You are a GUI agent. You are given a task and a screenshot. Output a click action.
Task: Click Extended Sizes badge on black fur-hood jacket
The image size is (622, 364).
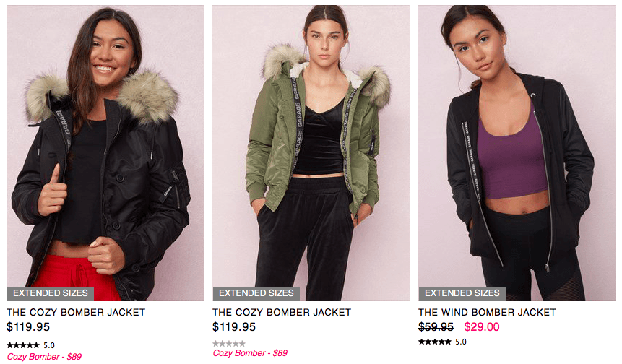click(x=51, y=293)
